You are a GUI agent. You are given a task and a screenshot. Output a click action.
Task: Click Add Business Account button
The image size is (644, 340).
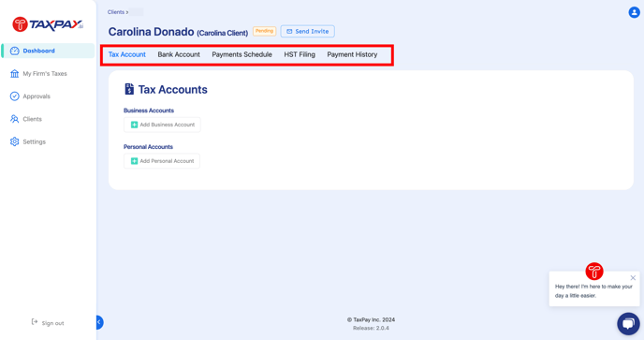coord(162,125)
